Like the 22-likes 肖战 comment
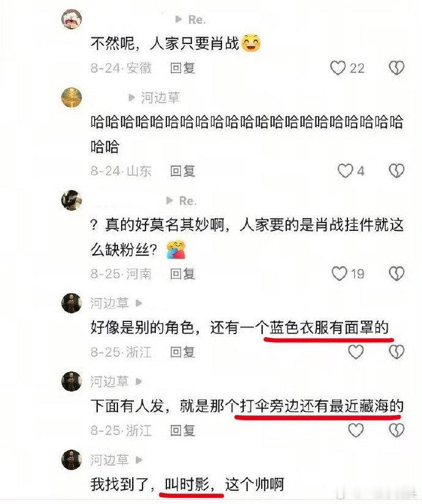 338,68
